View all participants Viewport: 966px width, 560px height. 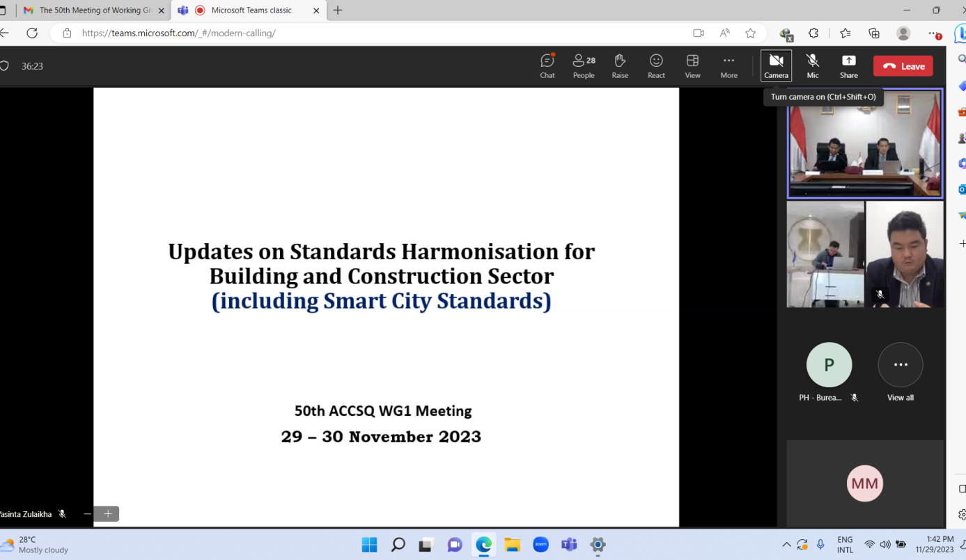tap(901, 365)
